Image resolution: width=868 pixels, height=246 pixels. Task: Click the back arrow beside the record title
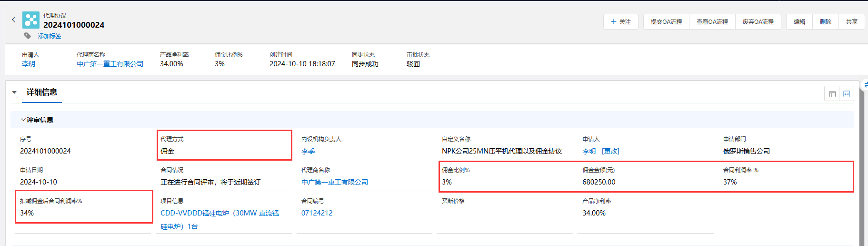[13, 20]
